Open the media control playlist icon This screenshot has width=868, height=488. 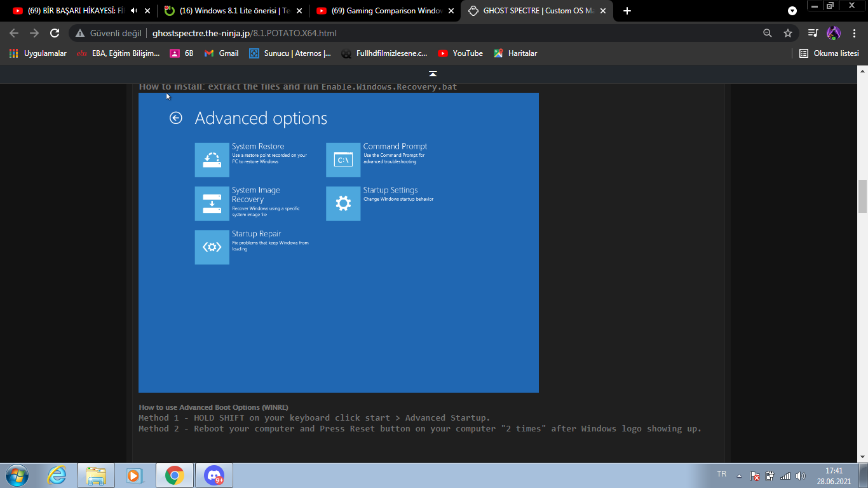pos(813,33)
